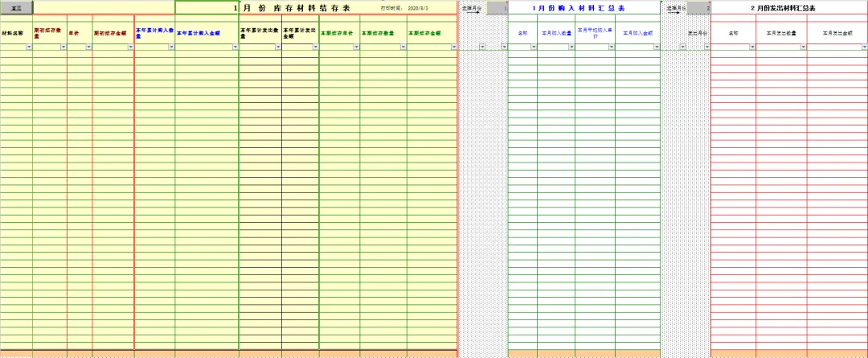
Task: Click 选择月份 label beside purchase summary
Action: click(472, 8)
